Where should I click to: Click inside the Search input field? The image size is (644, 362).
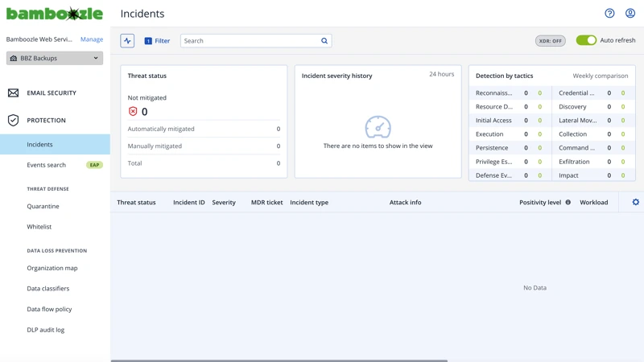250,41
